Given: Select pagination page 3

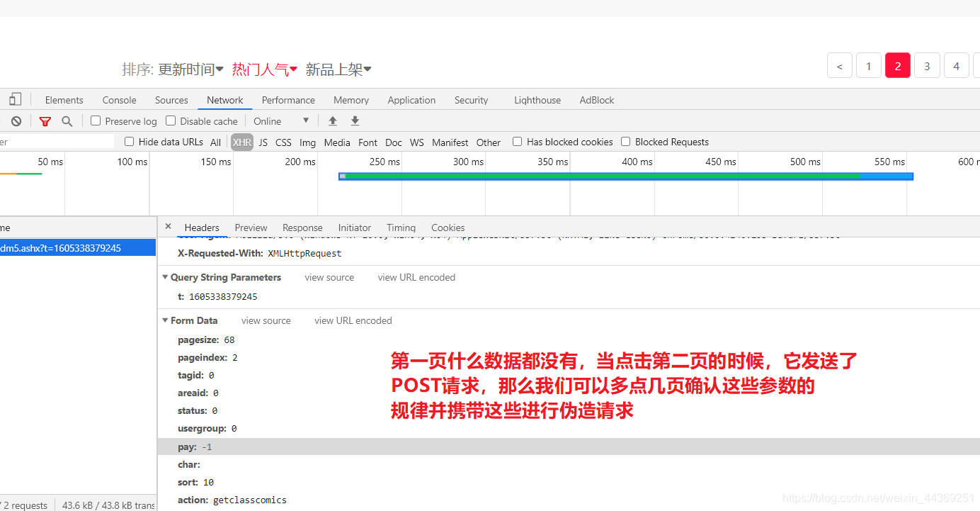Looking at the screenshot, I should [x=927, y=66].
